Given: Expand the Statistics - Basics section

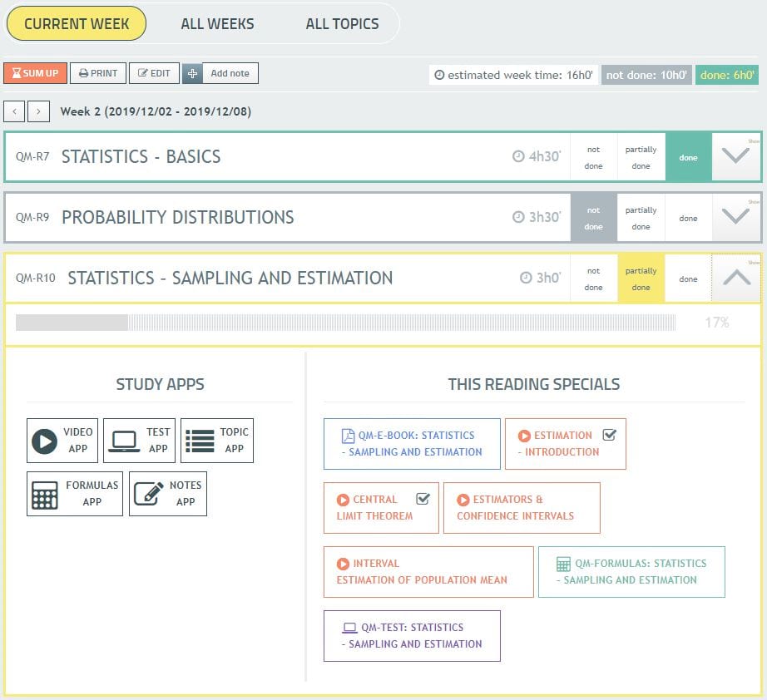Looking at the screenshot, I should pos(735,156).
